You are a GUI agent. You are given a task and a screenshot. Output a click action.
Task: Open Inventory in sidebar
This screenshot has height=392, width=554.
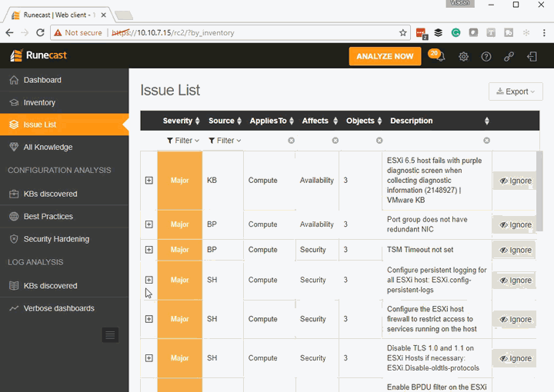[65, 103]
